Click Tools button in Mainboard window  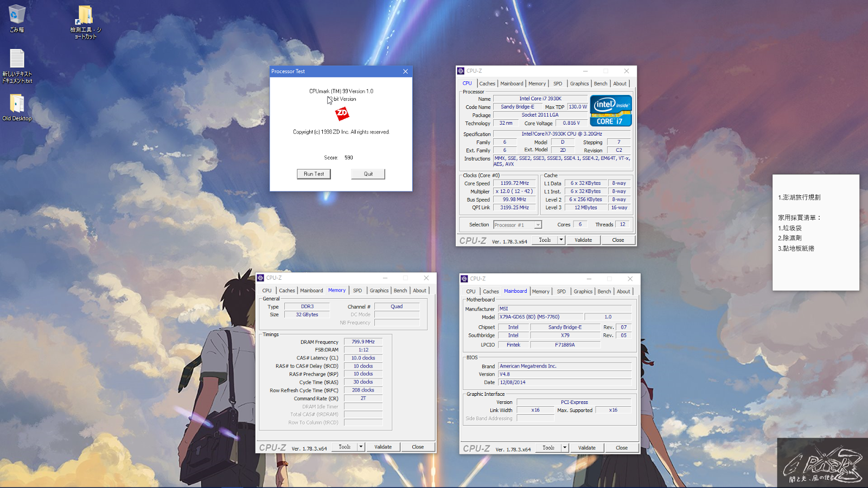[x=548, y=448]
